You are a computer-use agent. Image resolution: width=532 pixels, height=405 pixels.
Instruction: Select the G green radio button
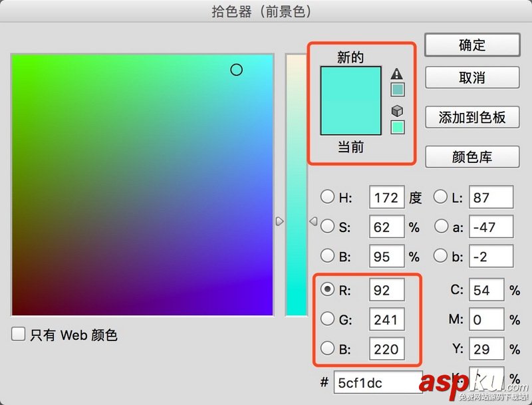[x=328, y=319]
